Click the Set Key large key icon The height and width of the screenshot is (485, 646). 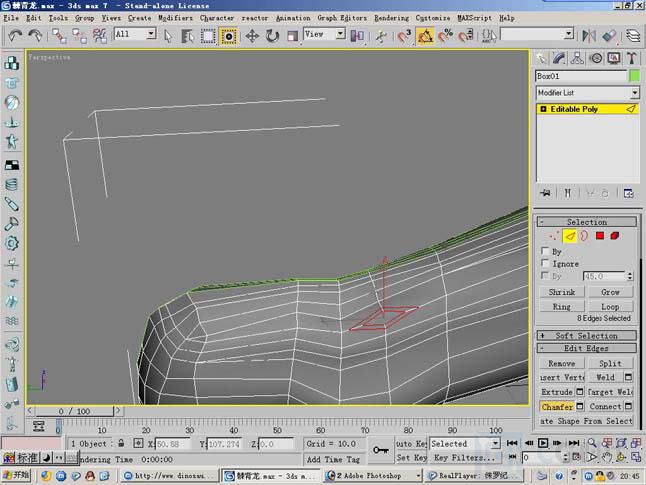click(x=380, y=450)
